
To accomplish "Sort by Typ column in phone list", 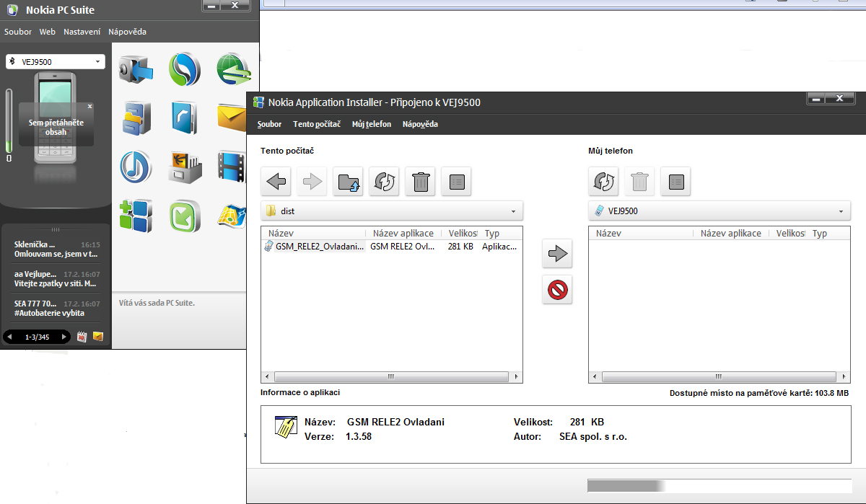I will 829,234.
